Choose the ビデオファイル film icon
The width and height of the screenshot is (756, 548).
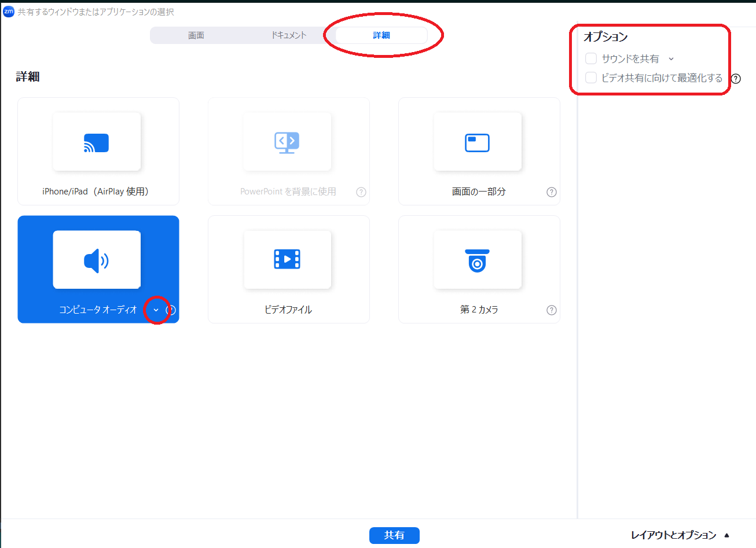(287, 259)
